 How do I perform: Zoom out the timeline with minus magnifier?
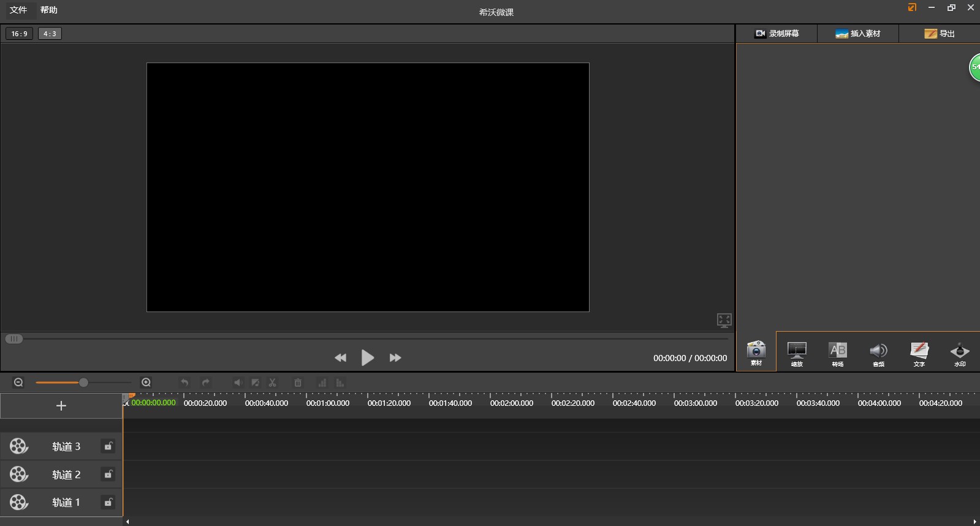click(18, 383)
